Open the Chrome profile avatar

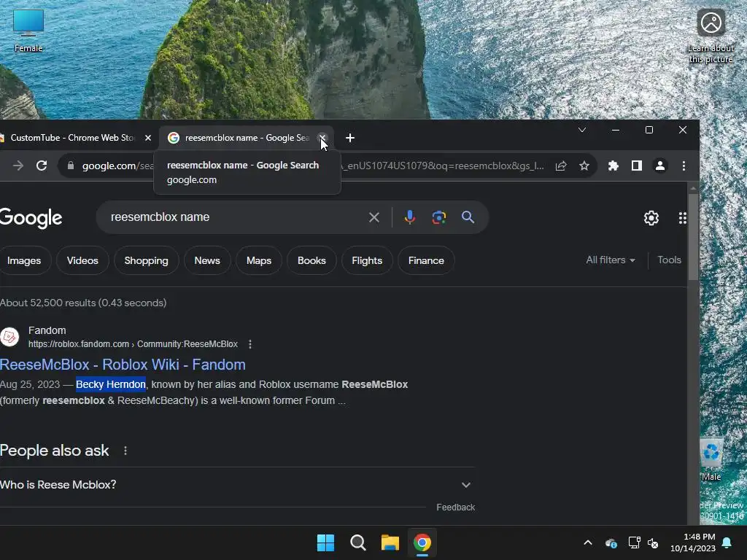click(x=659, y=166)
